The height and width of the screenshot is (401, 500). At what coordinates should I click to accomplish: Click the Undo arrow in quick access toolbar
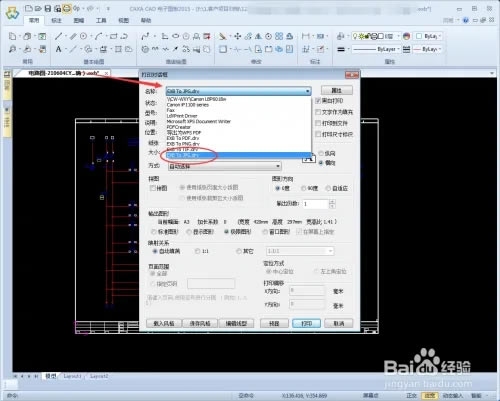76,8
